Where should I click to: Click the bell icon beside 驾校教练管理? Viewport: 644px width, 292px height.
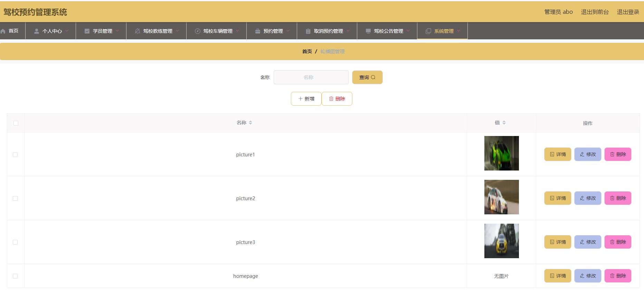pyautogui.click(x=138, y=31)
